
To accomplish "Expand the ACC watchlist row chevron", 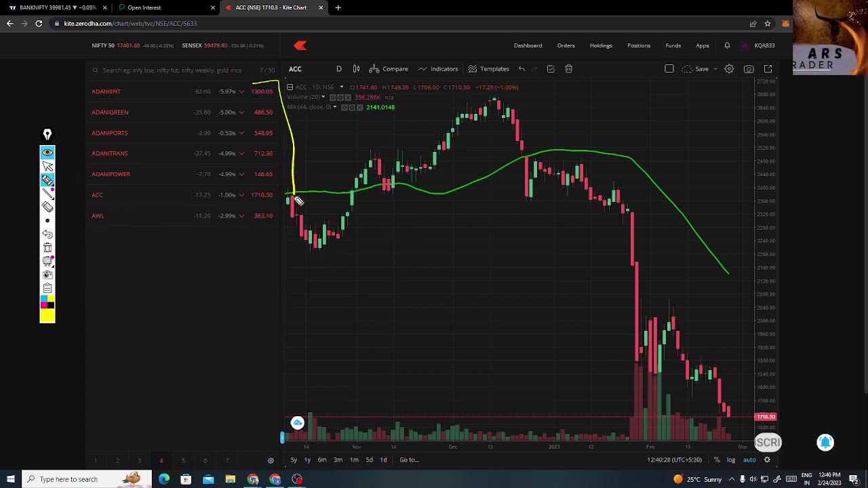I will 241,195.
